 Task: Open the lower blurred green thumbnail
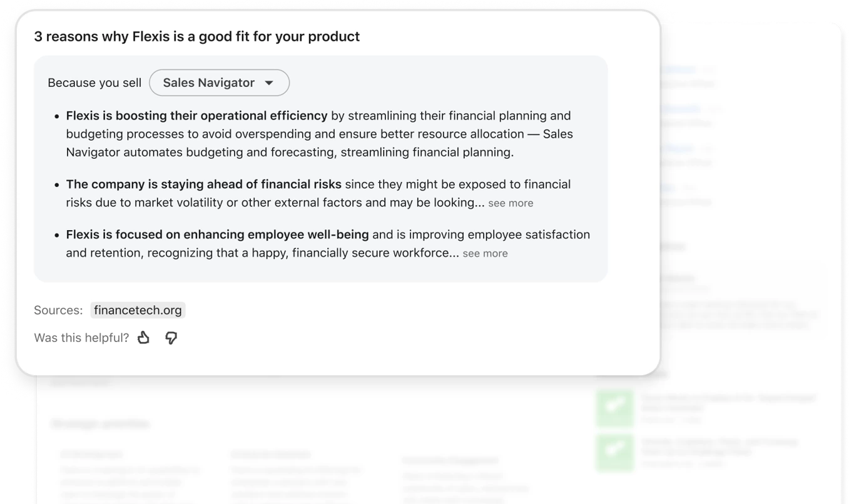click(615, 453)
